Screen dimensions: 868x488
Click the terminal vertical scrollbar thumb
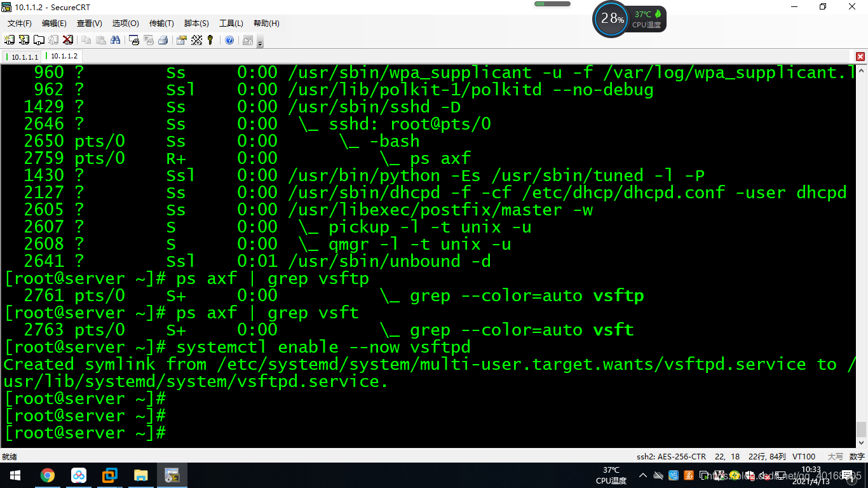coord(861,430)
